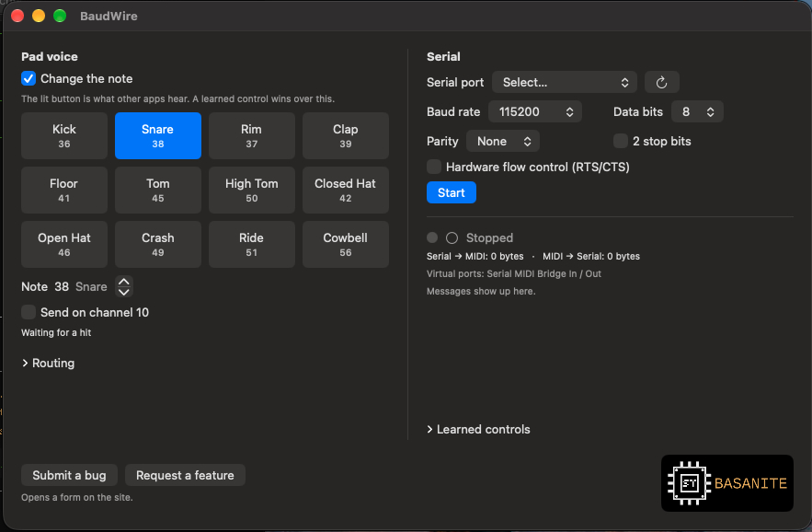Start the serial bridge
The width and height of the screenshot is (812, 532).
[x=451, y=193]
